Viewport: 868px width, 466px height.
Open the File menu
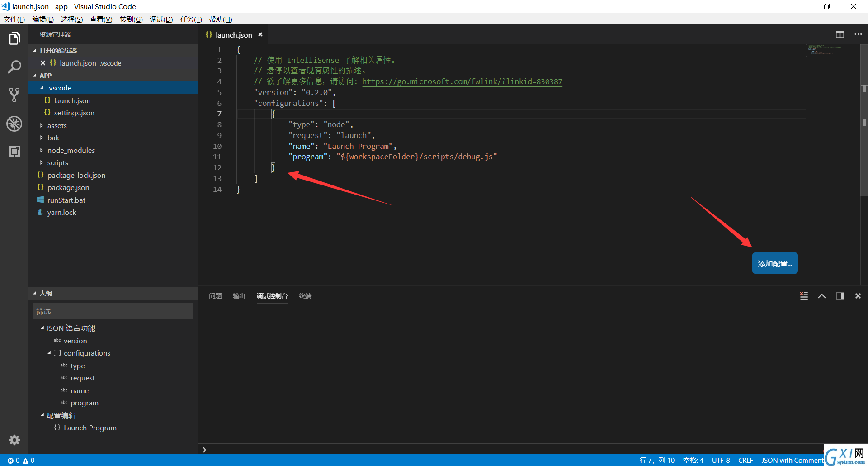[14, 19]
